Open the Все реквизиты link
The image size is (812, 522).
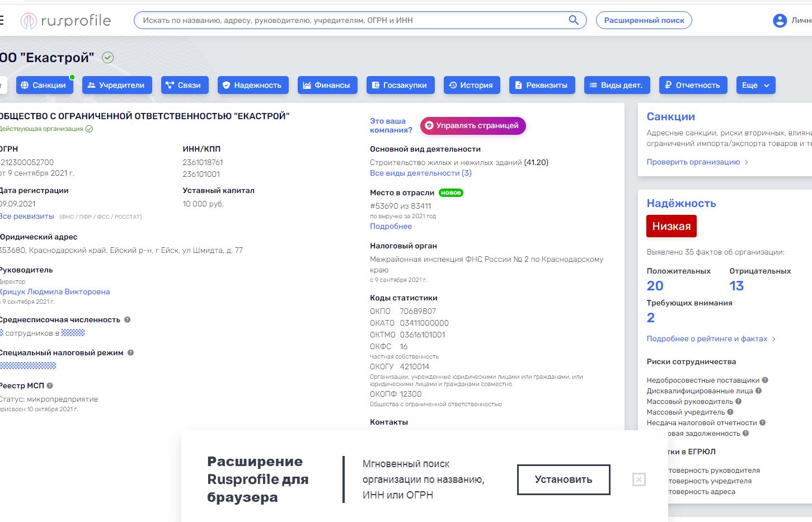pyautogui.click(x=27, y=216)
